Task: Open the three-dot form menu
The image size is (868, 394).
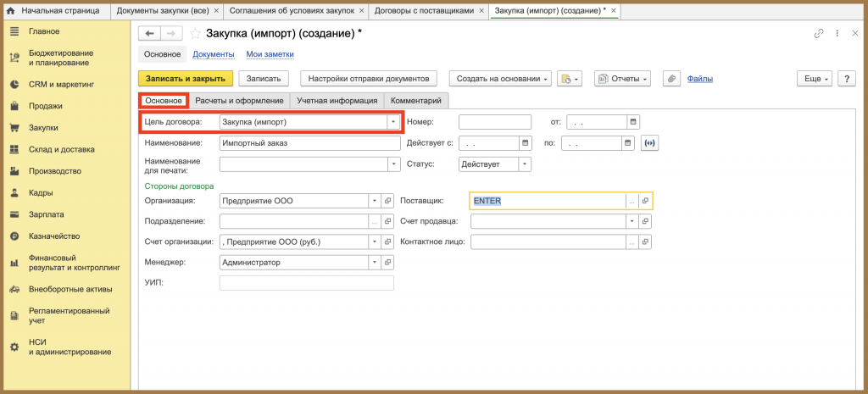Action: pos(837,34)
